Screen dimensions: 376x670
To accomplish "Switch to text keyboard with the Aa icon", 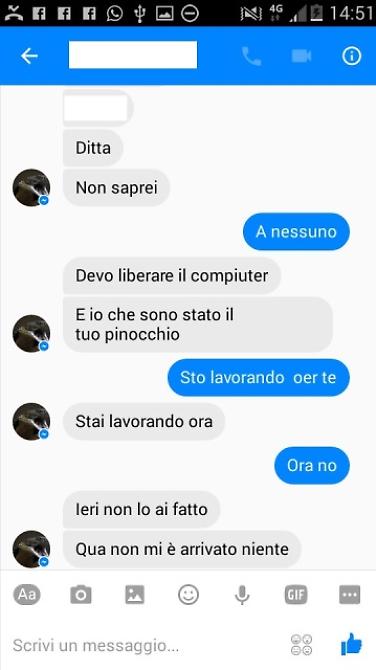I will point(27,594).
